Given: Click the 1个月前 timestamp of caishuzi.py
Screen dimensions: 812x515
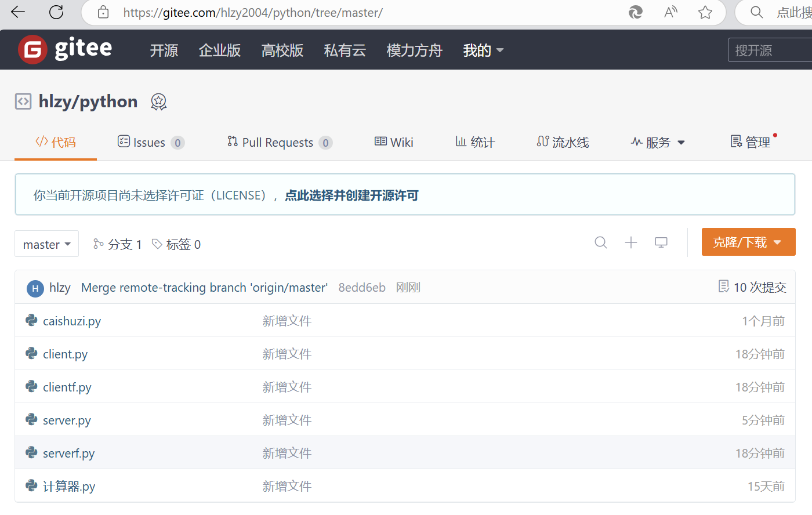Looking at the screenshot, I should point(763,321).
